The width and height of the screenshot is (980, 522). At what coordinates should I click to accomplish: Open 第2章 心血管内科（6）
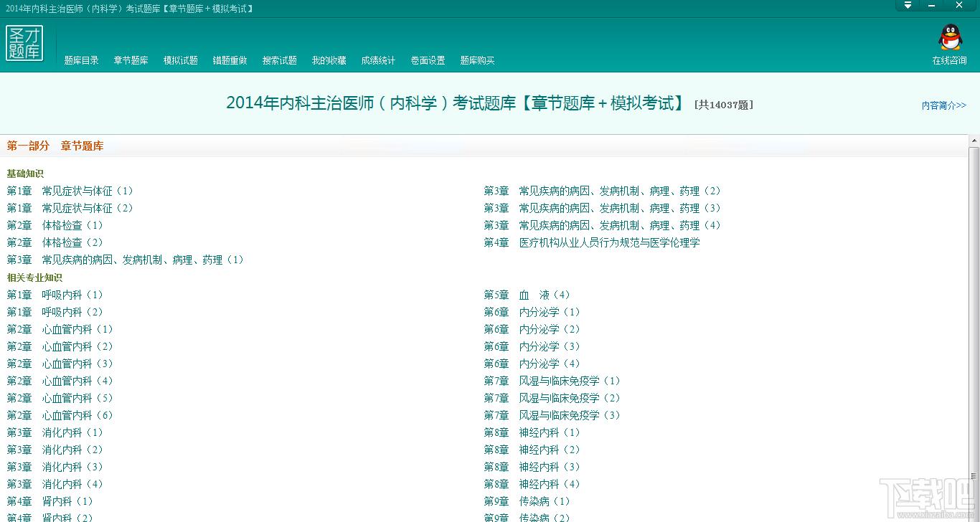pyautogui.click(x=60, y=415)
